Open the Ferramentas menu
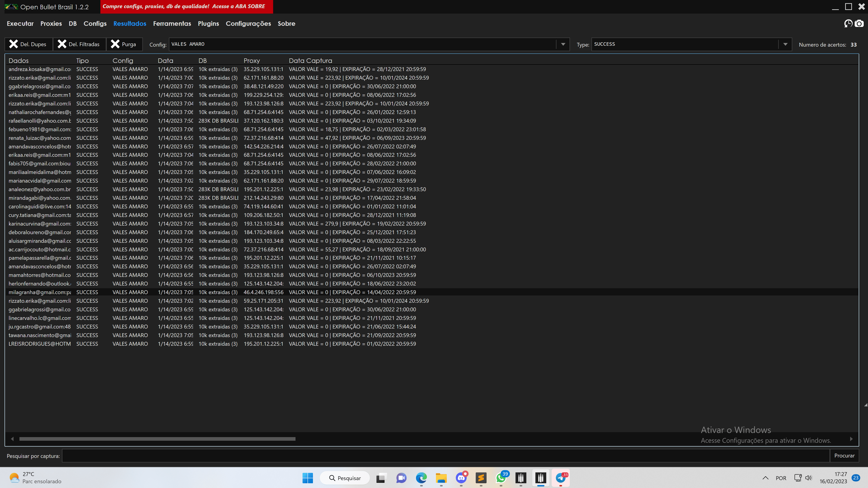Image resolution: width=868 pixels, height=488 pixels. pos(172,24)
